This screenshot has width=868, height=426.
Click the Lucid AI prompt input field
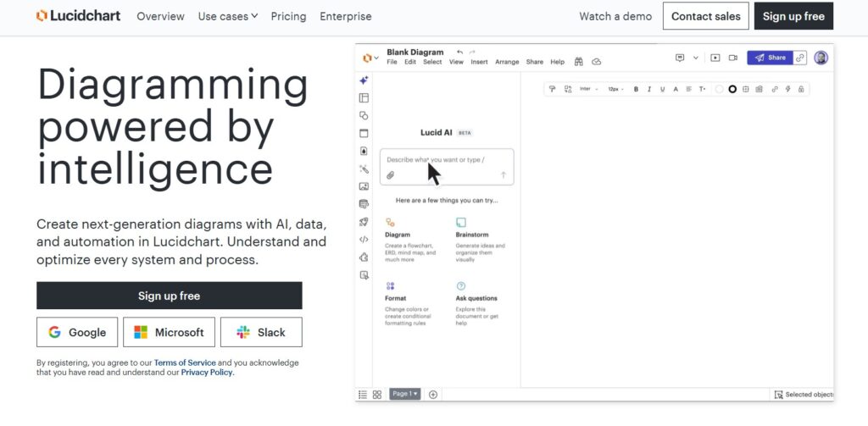[447, 167]
